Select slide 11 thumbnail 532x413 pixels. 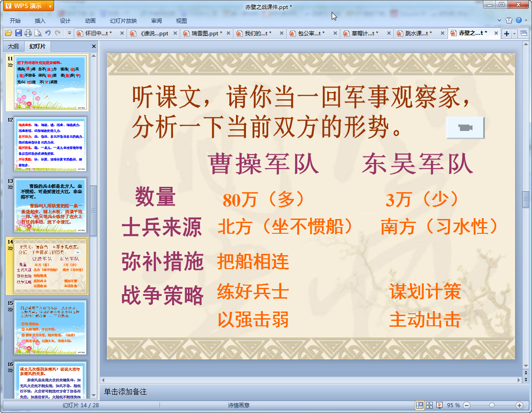50,83
